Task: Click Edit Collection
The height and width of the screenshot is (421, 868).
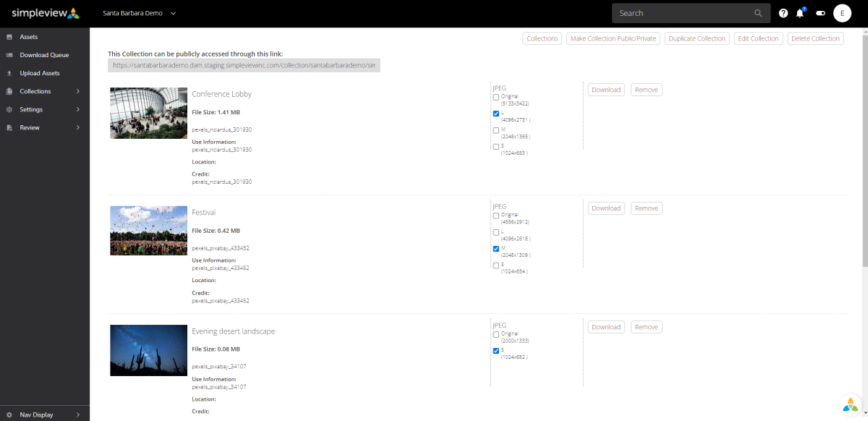Action: pyautogui.click(x=758, y=38)
